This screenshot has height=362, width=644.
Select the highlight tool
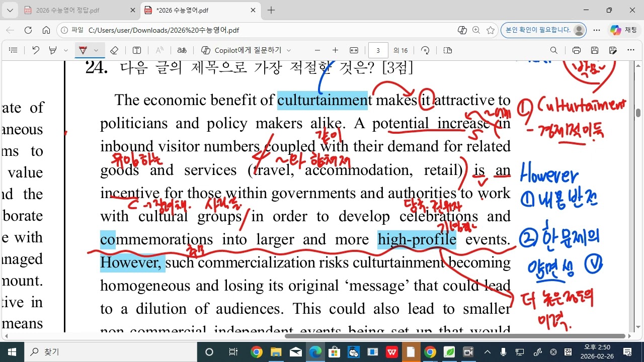click(53, 50)
